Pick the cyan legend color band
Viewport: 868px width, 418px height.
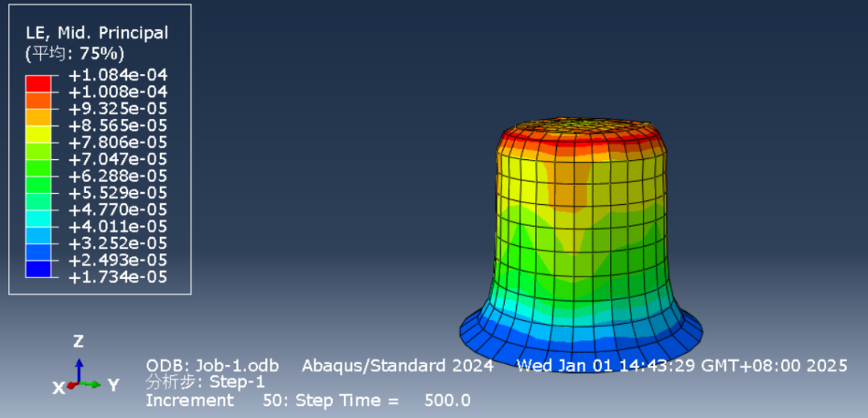pos(38,218)
